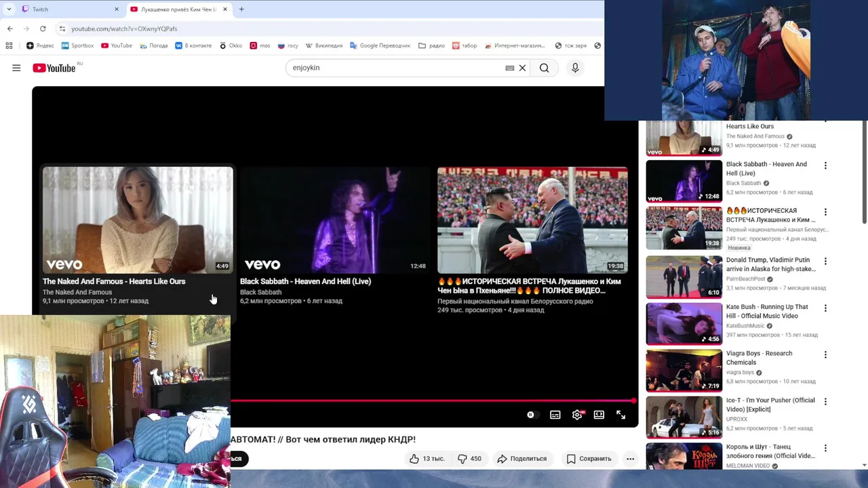Open Ice-T I'm Your Pusher title
The image size is (868, 488).
pos(770,405)
